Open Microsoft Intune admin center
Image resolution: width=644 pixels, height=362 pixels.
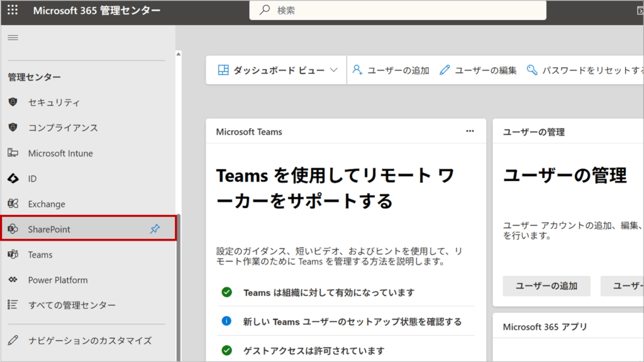pyautogui.click(x=60, y=153)
